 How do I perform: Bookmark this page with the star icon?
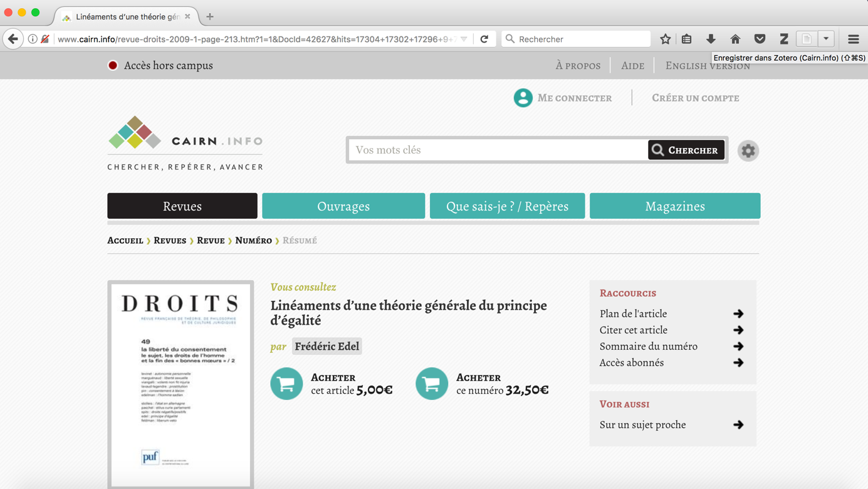pyautogui.click(x=665, y=39)
